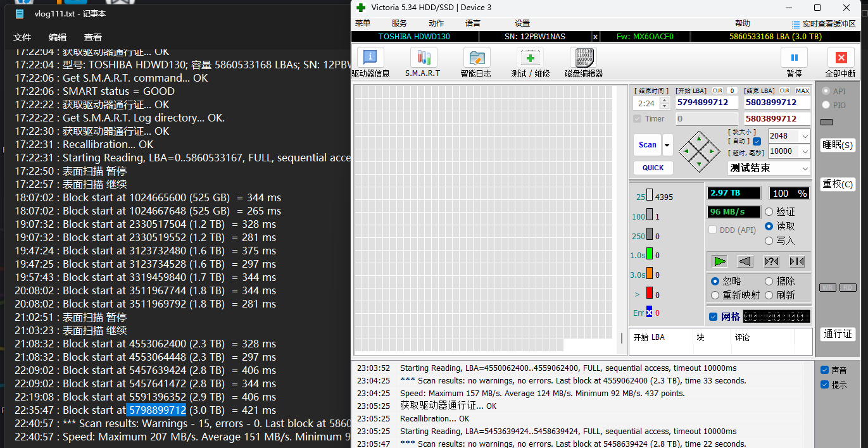Open the S.M.A.R.T test tubes icon
Image resolution: width=868 pixels, height=448 pixels.
click(423, 58)
